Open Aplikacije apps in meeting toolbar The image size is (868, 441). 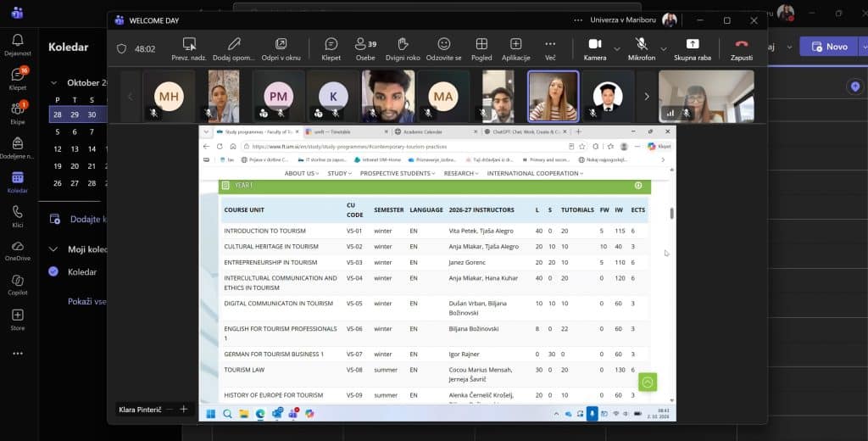516,48
